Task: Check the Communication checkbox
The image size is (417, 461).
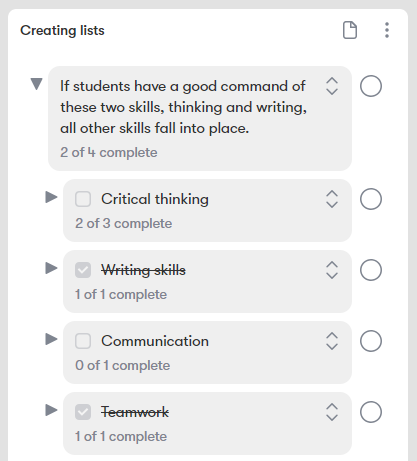Action: 83,341
